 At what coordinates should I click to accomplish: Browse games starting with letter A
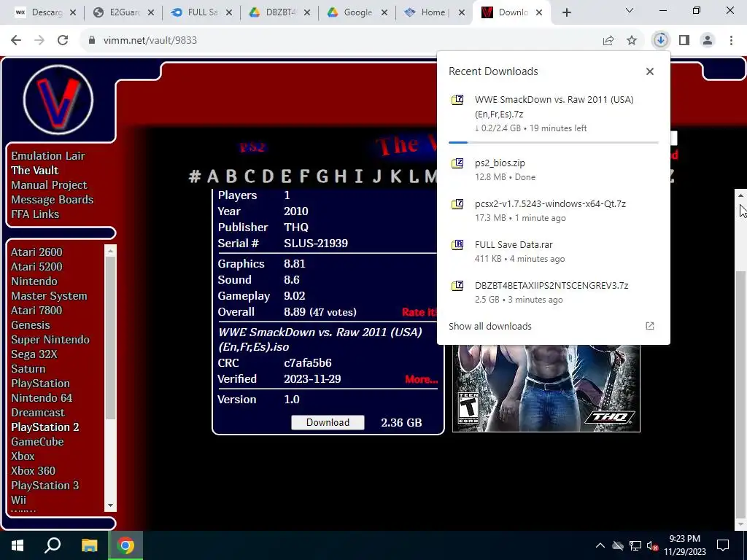coord(213,176)
